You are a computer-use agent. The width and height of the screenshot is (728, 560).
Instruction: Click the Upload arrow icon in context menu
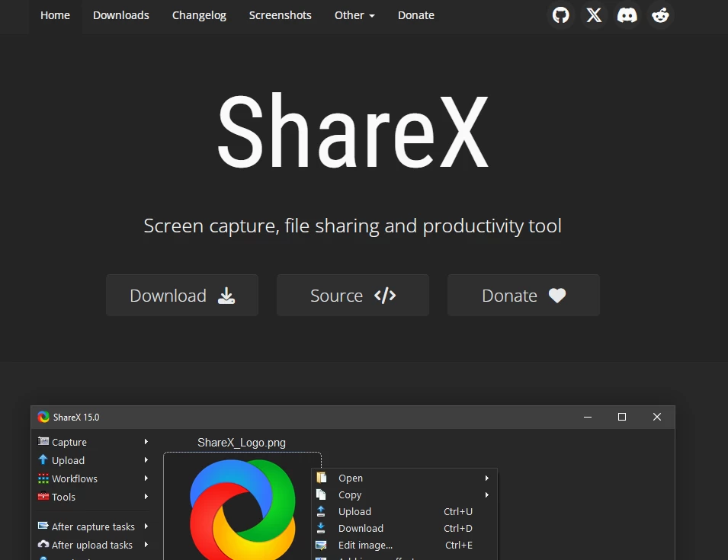(x=321, y=511)
